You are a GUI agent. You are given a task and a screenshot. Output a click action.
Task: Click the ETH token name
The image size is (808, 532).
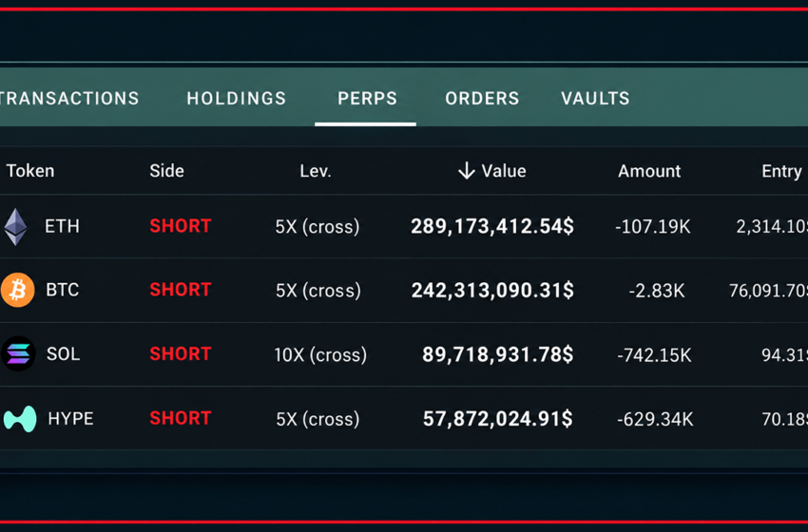click(x=62, y=226)
